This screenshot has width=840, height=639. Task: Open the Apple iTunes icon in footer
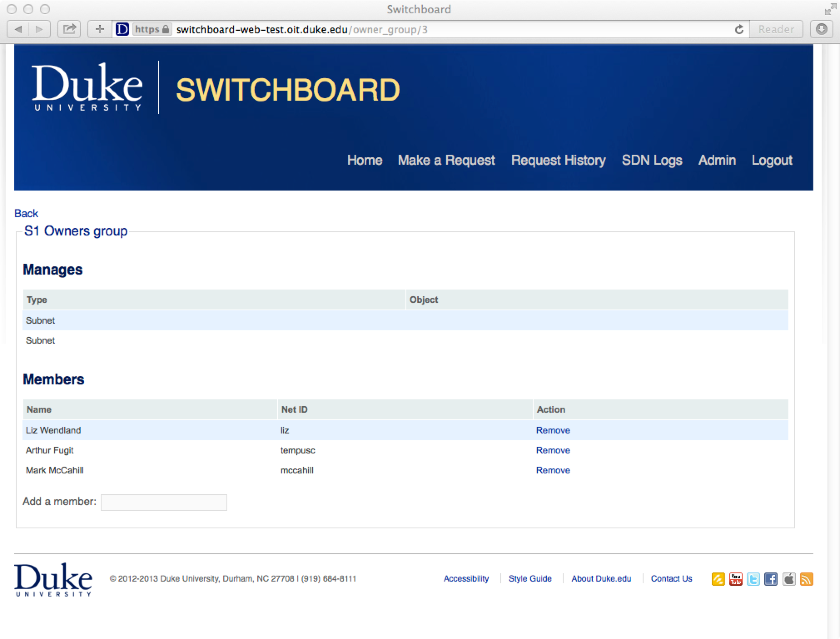[x=789, y=579]
